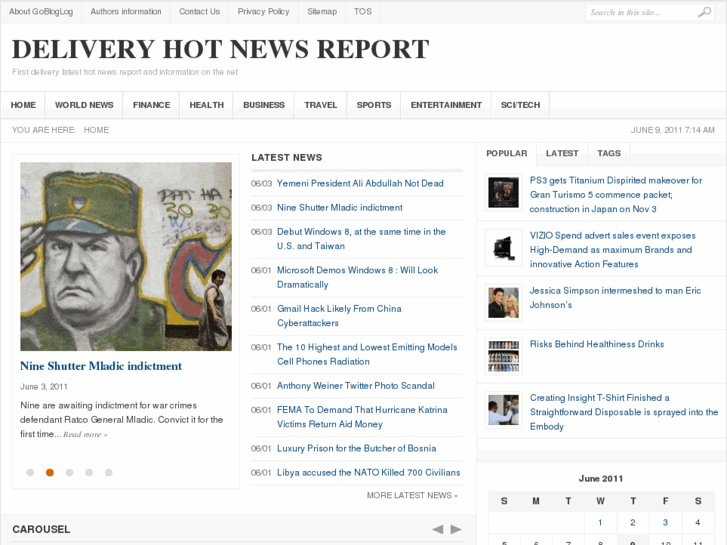Open Risks Behind Healthiness Drinks headline
Viewport: 727px width, 545px height.
coord(597,344)
